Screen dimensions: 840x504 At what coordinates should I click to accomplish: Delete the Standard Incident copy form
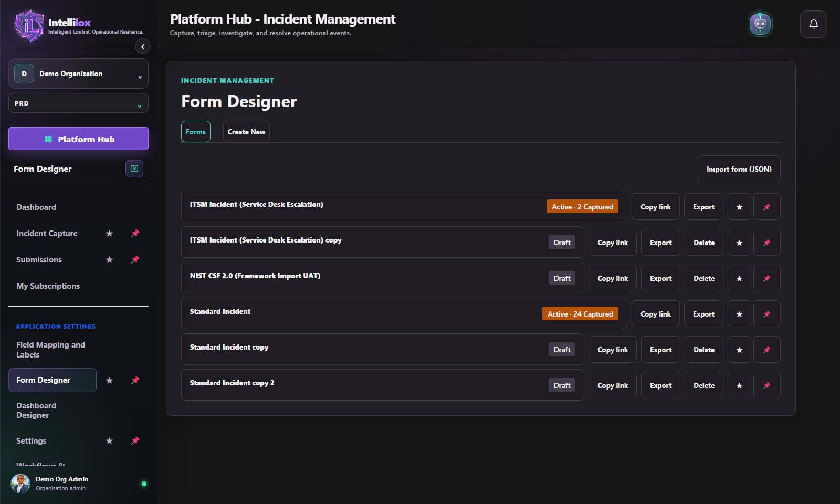(x=704, y=350)
